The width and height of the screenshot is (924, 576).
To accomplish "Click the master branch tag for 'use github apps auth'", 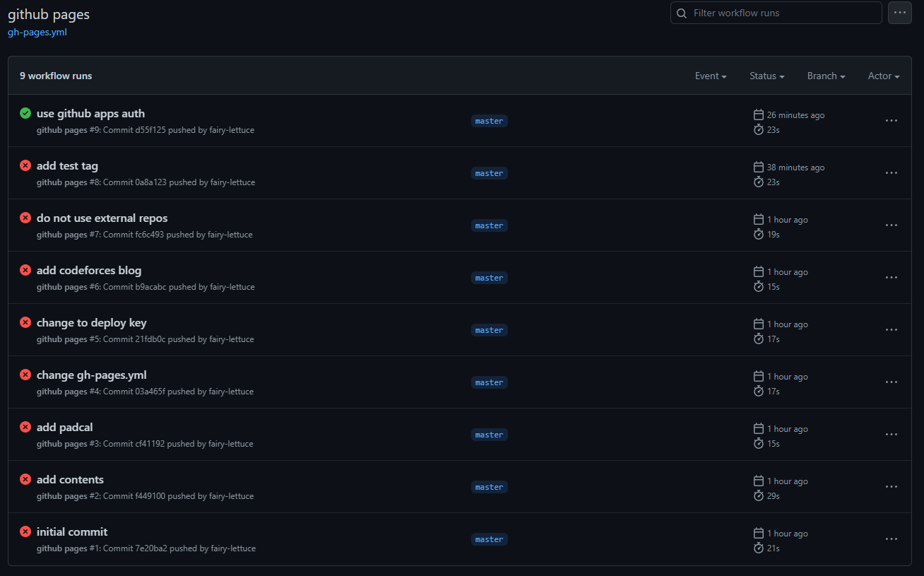I will [489, 121].
